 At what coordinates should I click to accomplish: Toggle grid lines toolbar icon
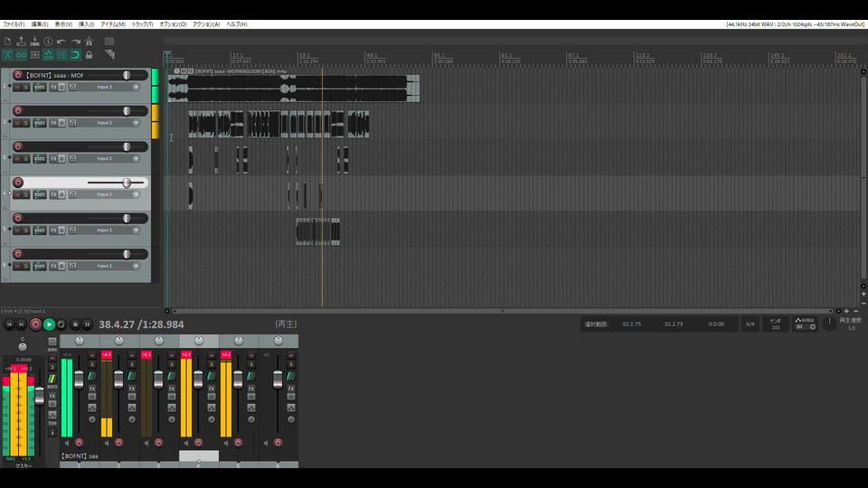(x=61, y=55)
